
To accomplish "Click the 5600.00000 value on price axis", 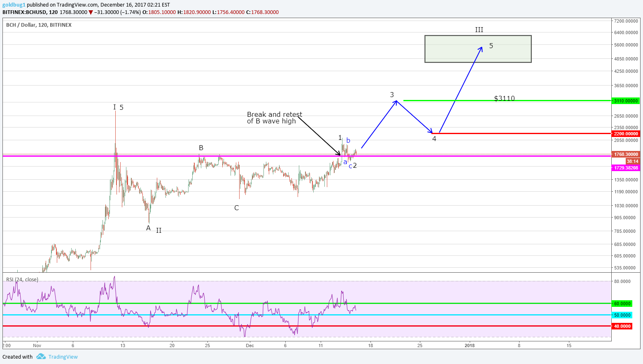I will point(626,45).
